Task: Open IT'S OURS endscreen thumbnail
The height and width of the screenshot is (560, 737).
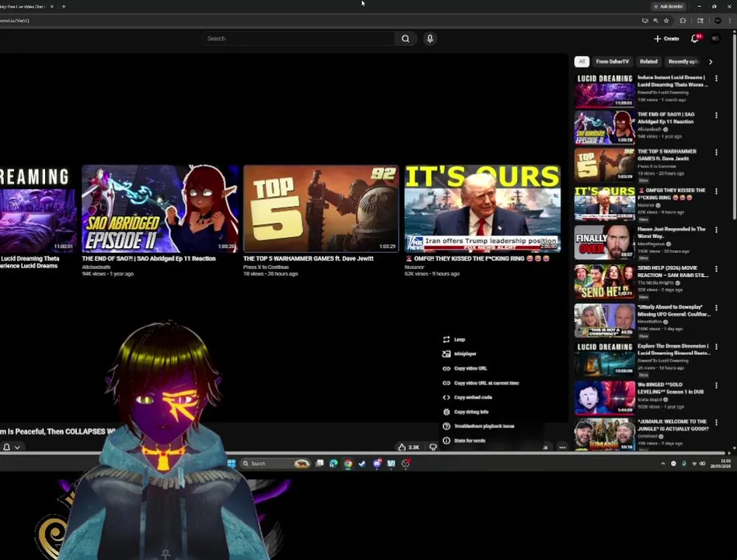Action: coord(482,208)
